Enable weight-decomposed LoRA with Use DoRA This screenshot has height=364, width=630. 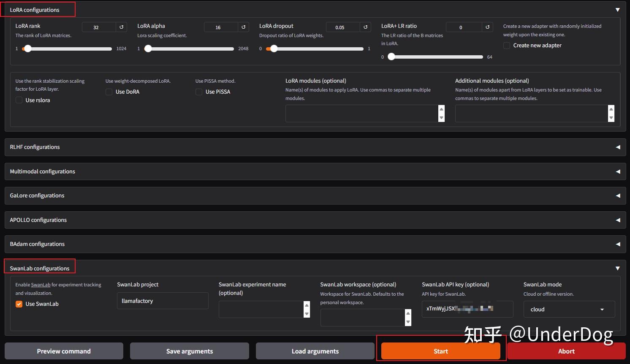point(109,92)
